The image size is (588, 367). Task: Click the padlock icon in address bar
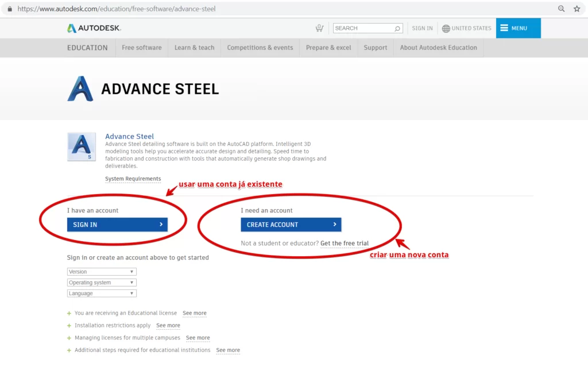[x=10, y=9]
